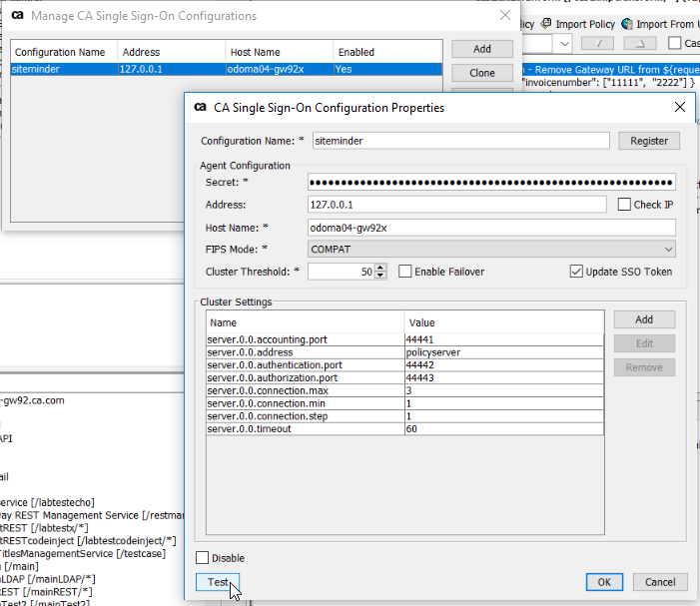Click the policyserver value cell
700x606 pixels.
504,352
